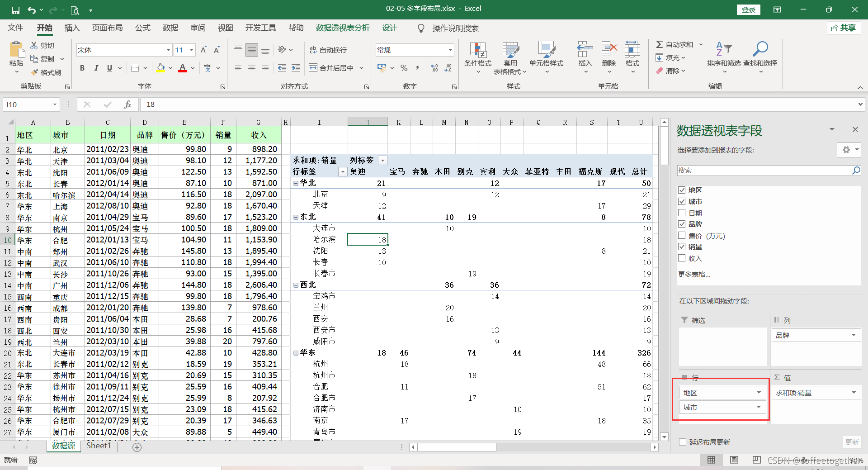Viewport: 868px width, 470px height.
Task: Open the 文件 menu
Action: (x=15, y=28)
